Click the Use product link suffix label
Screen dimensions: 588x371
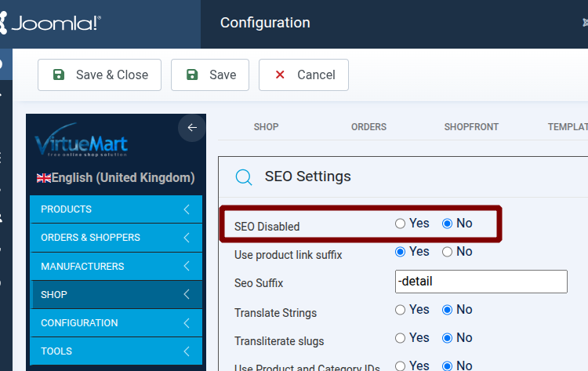click(x=289, y=255)
